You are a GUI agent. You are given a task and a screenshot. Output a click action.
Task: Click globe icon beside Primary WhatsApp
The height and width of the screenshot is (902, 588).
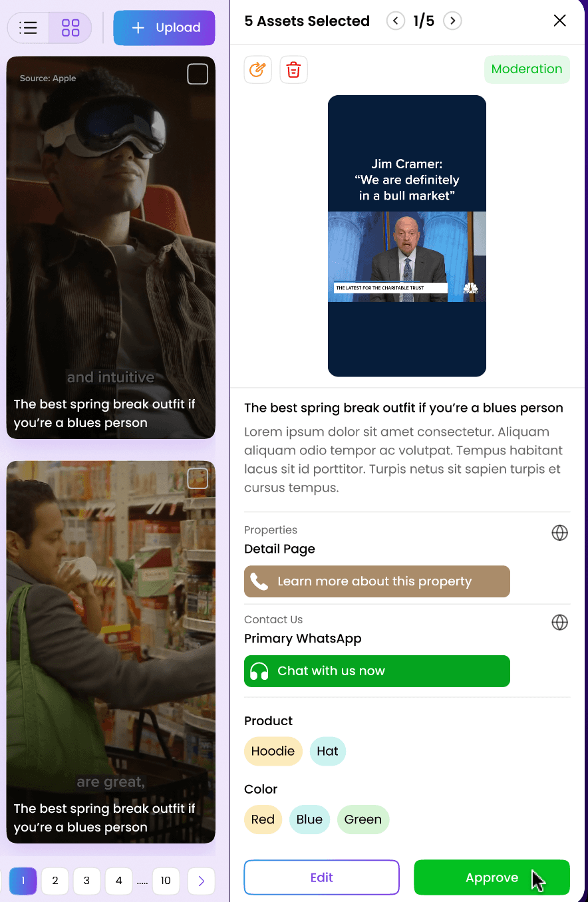coord(560,622)
